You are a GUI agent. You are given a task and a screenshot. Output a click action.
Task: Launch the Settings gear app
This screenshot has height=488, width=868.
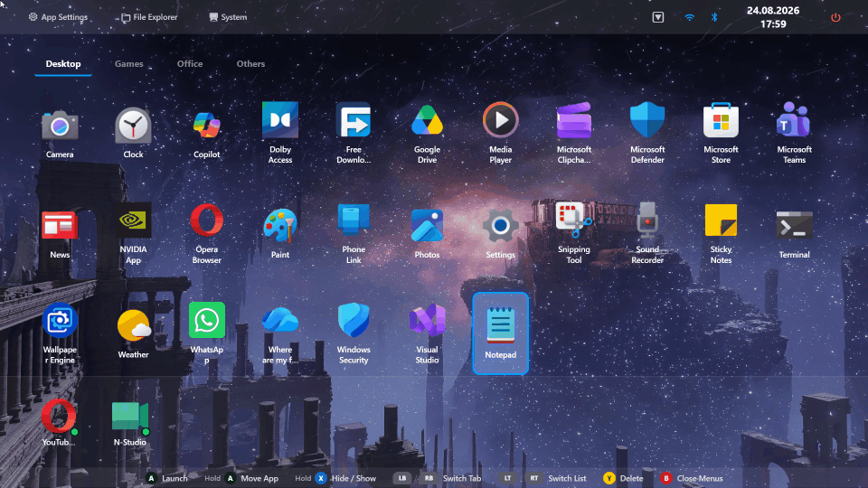[500, 234]
